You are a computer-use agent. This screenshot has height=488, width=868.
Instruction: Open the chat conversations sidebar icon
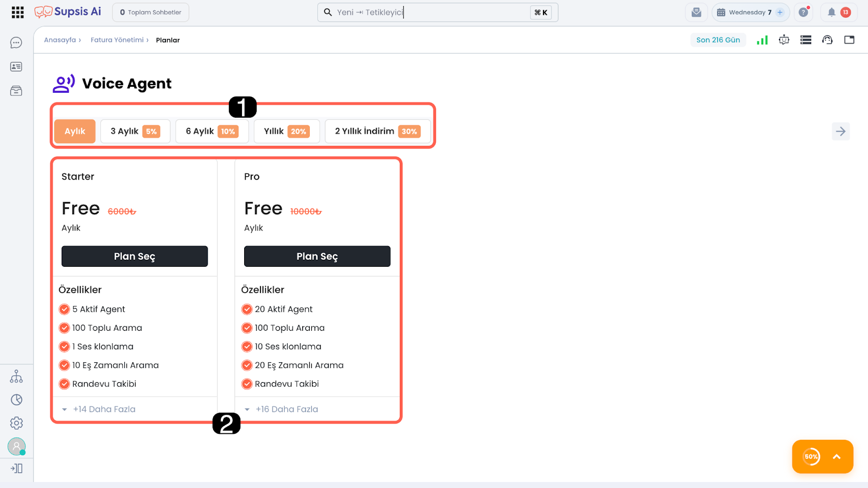tap(16, 43)
